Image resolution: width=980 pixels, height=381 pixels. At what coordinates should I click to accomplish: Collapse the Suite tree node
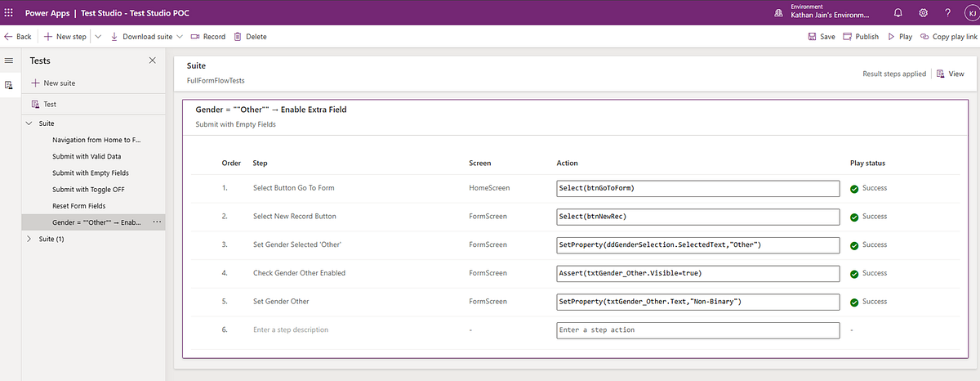pos(30,123)
